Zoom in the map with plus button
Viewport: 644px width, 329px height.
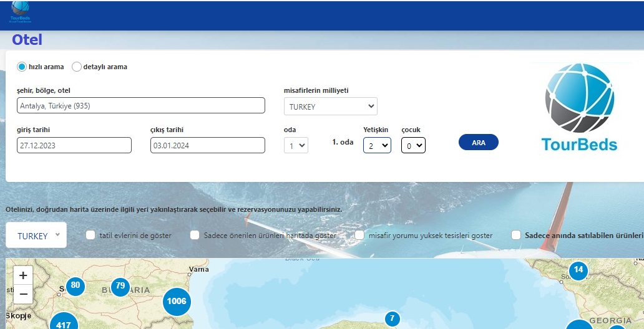pyautogui.click(x=23, y=275)
